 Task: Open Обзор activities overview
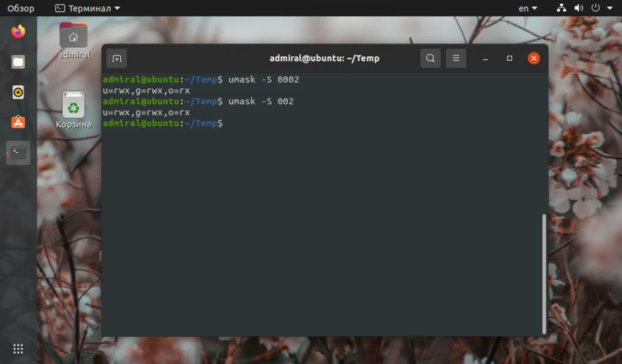point(21,8)
